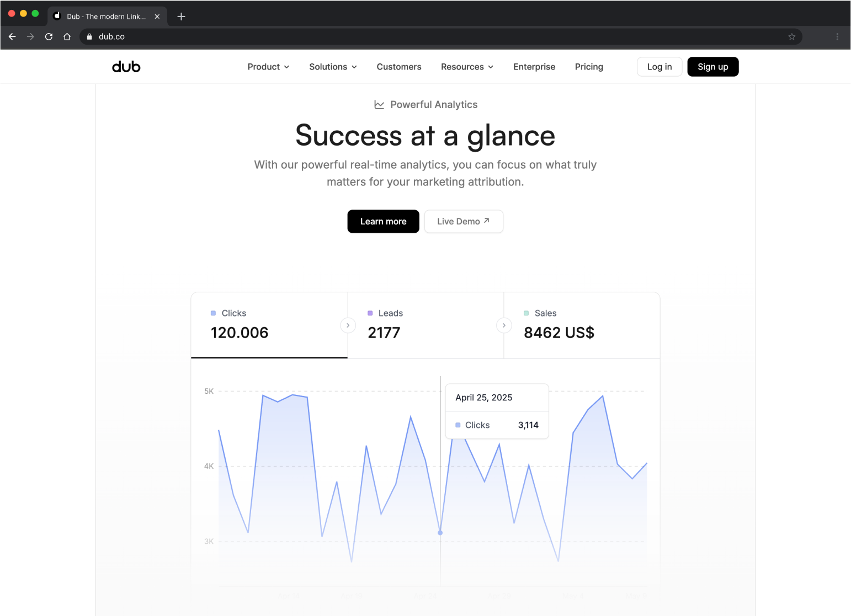
Task: Click the Powerful Analytics chart icon
Action: [379, 105]
